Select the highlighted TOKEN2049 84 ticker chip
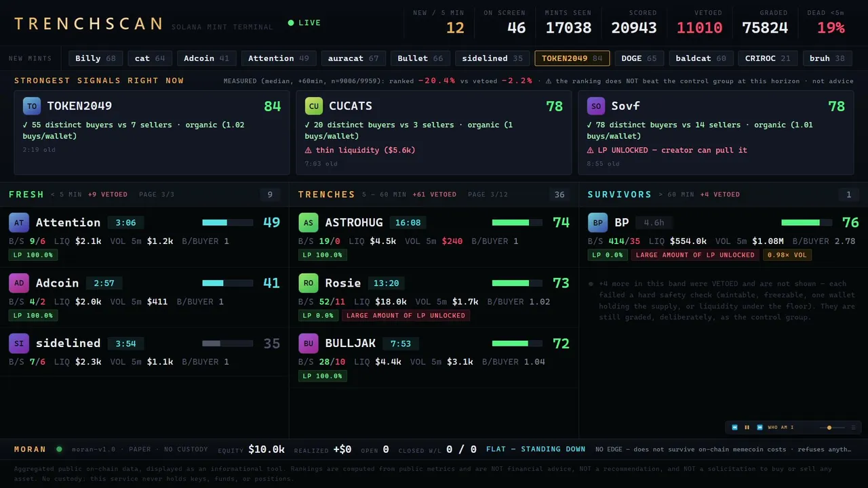868x488 pixels. pyautogui.click(x=572, y=58)
